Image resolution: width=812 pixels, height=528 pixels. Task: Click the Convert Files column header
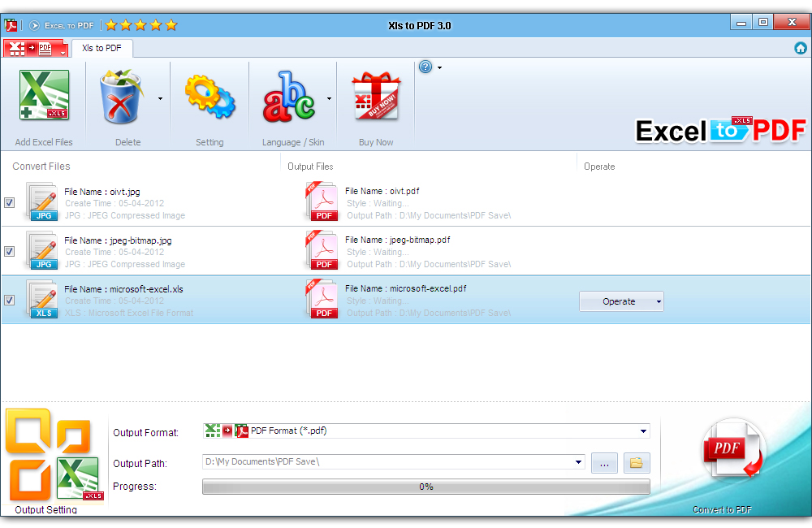(41, 167)
